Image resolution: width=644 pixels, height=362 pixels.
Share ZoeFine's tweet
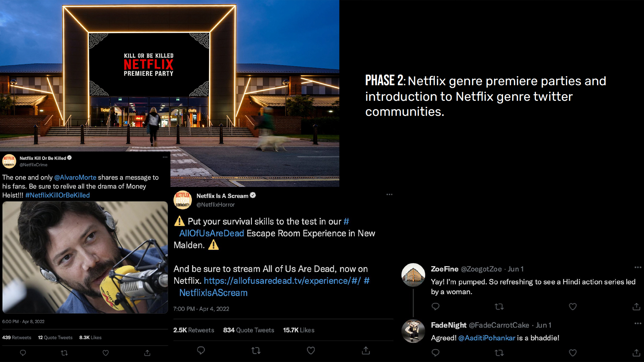(x=636, y=306)
